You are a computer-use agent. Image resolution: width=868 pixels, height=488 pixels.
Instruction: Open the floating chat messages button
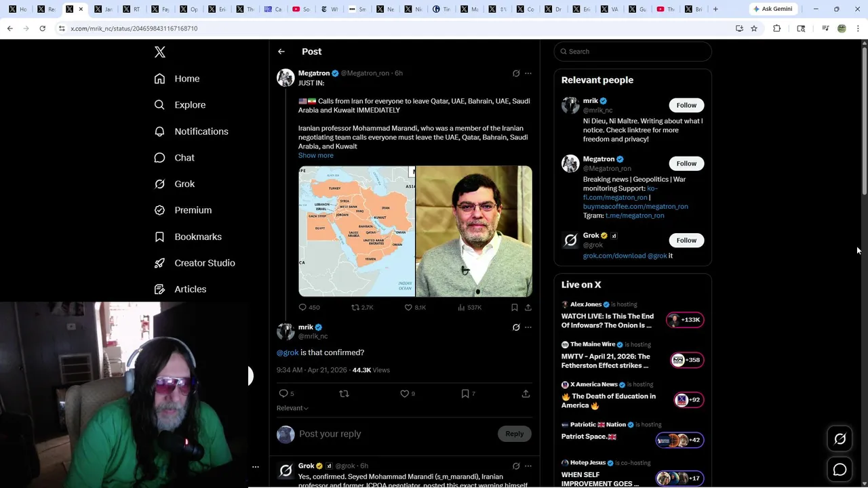coord(840,470)
